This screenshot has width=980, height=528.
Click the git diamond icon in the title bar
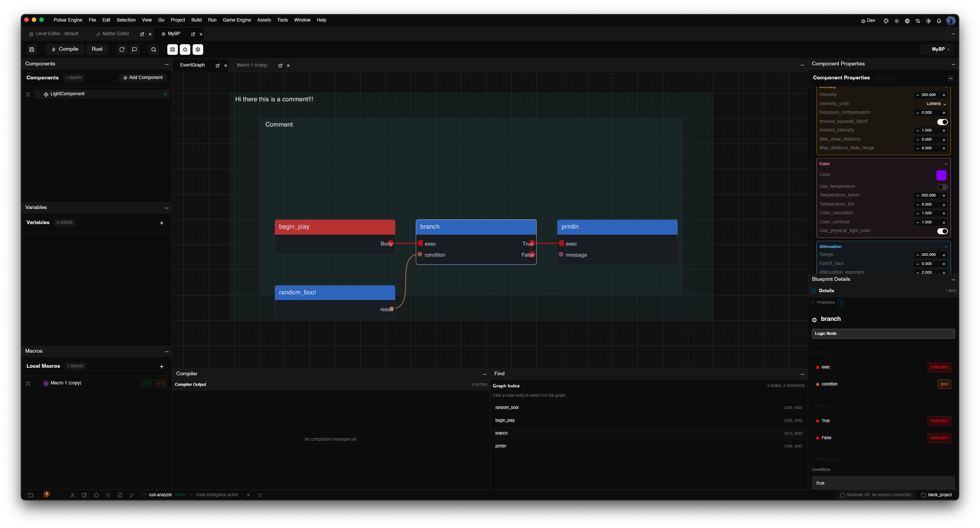pyautogui.click(x=928, y=21)
